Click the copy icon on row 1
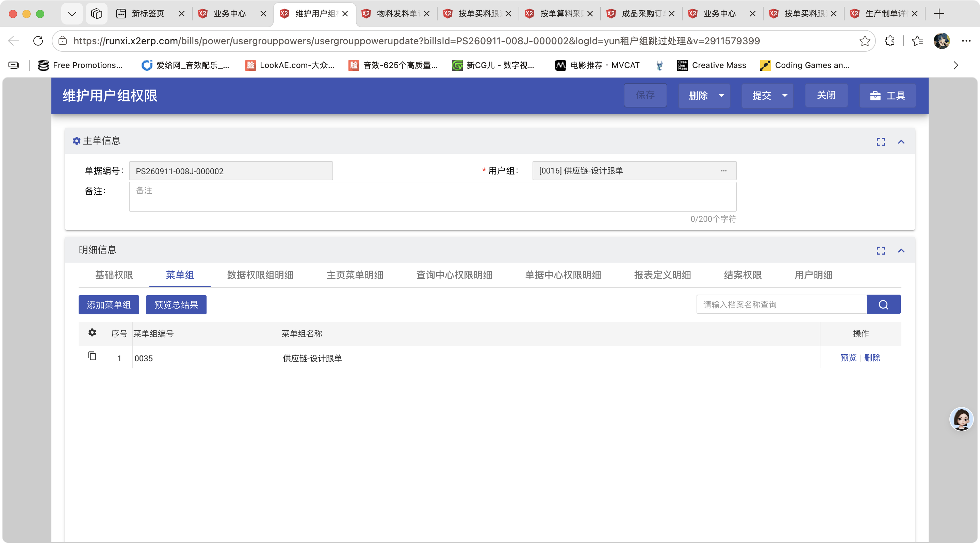This screenshot has height=545, width=980. tap(92, 356)
